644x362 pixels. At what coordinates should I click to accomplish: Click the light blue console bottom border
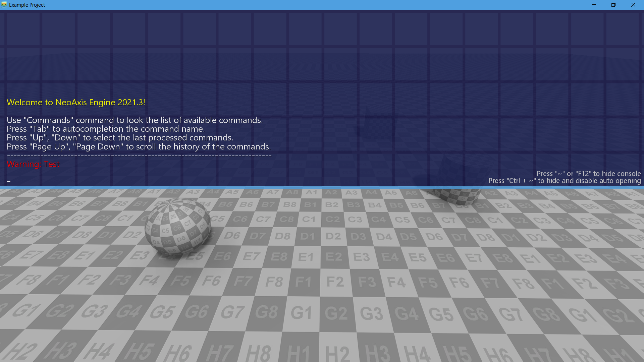tap(322, 187)
